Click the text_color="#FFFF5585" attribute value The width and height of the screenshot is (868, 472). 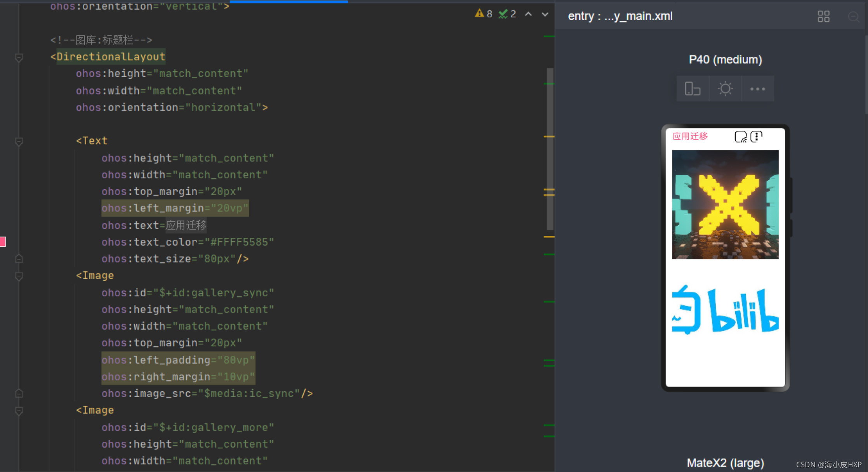[240, 242]
